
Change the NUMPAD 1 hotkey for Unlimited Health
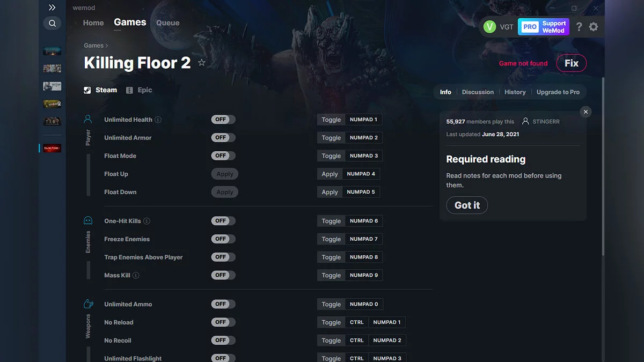363,120
